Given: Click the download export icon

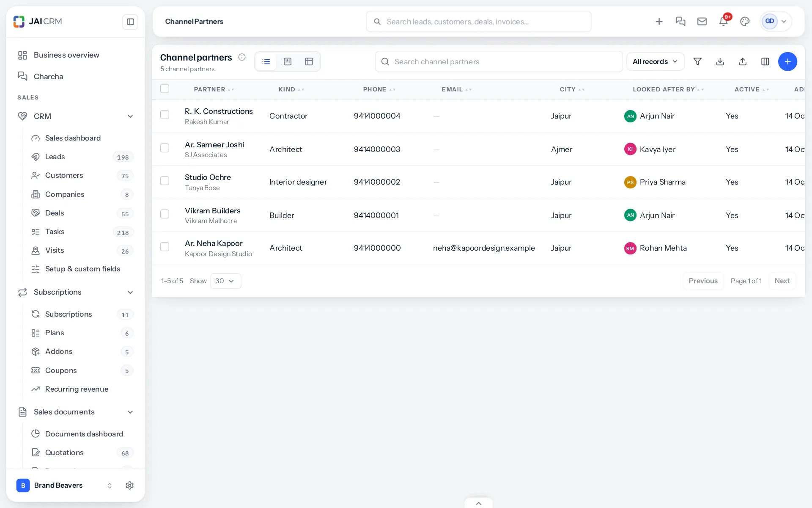Looking at the screenshot, I should point(720,62).
